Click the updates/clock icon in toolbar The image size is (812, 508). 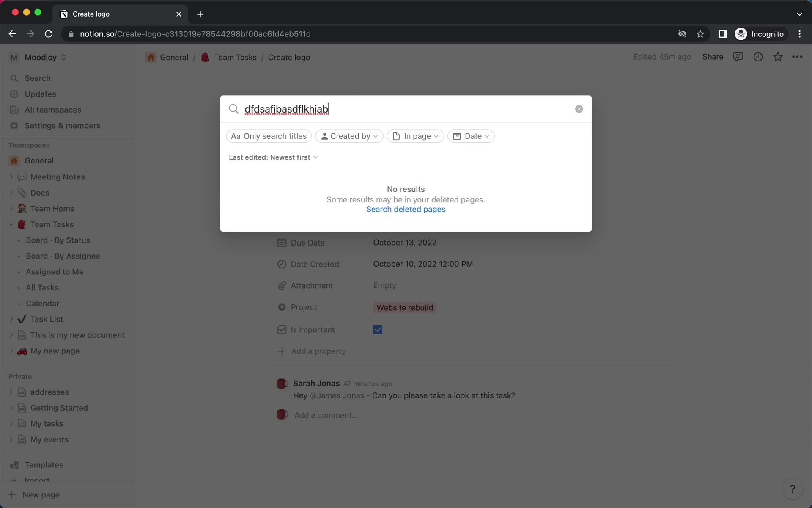pos(758,57)
